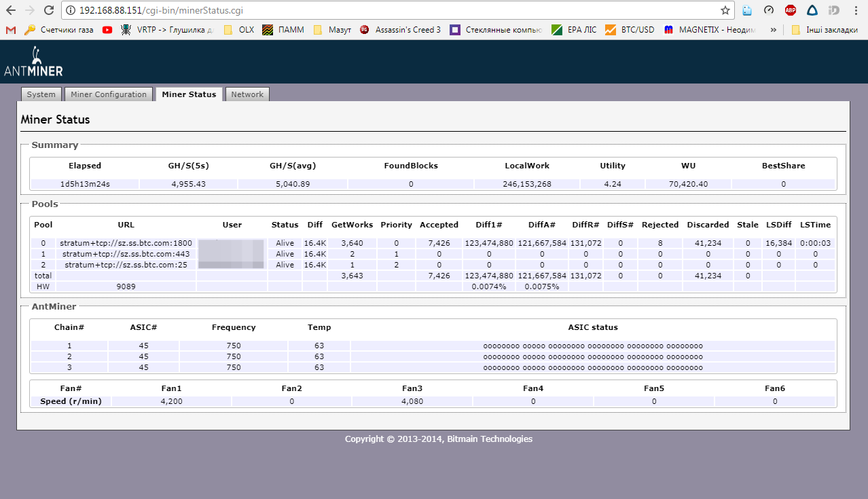Open Chrome's three-dot menu
This screenshot has height=499, width=868.
pyautogui.click(x=856, y=10)
